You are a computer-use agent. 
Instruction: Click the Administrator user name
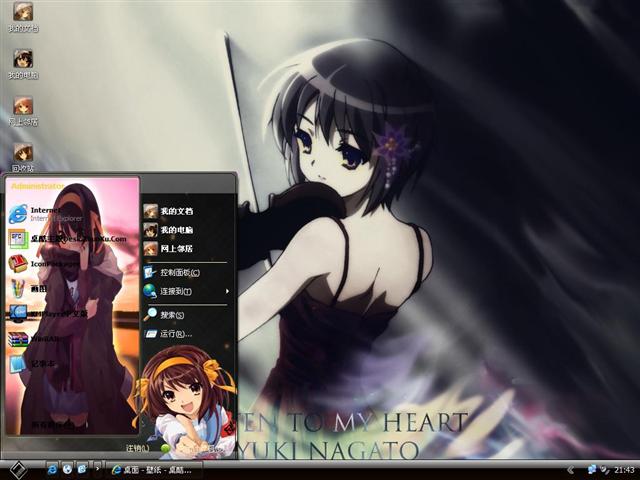click(38, 186)
